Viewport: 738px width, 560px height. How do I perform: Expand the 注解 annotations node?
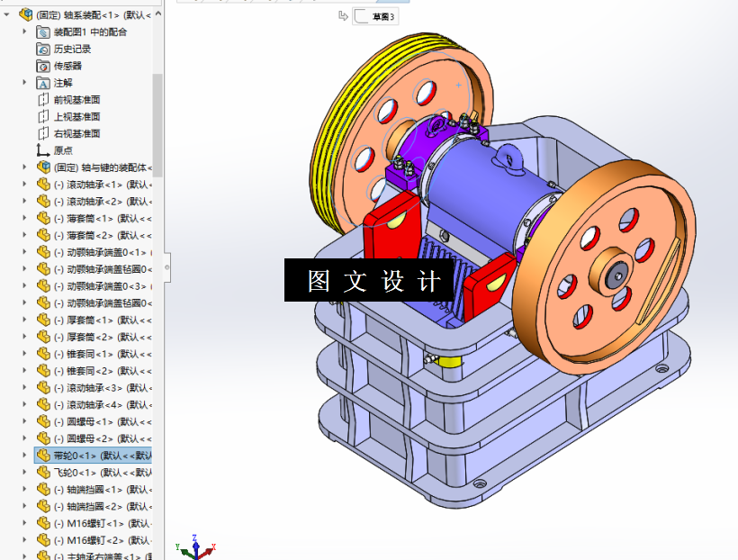(25, 83)
